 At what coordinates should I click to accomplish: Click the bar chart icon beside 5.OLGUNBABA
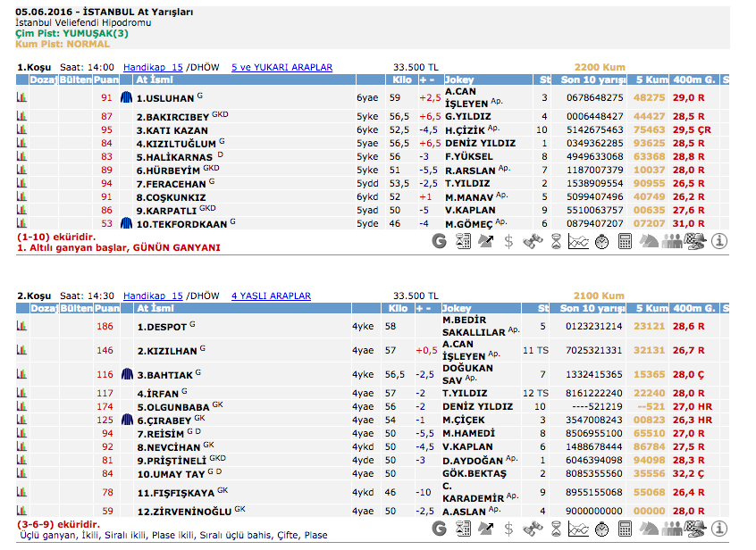21,406
